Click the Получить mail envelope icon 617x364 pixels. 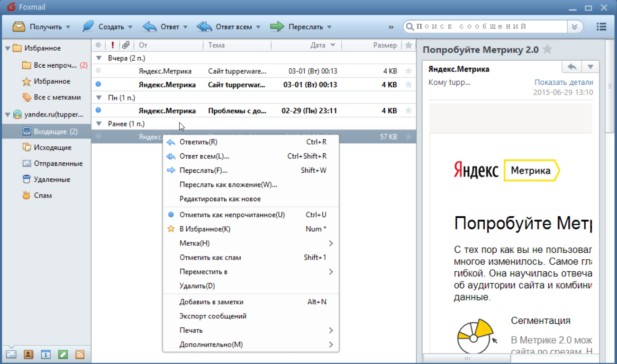[x=19, y=27]
